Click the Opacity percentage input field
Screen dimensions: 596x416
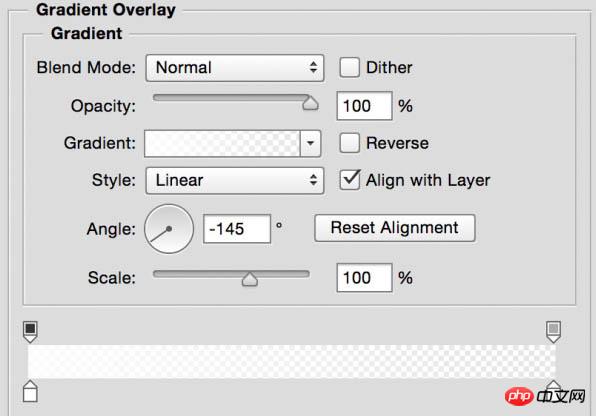tap(364, 106)
